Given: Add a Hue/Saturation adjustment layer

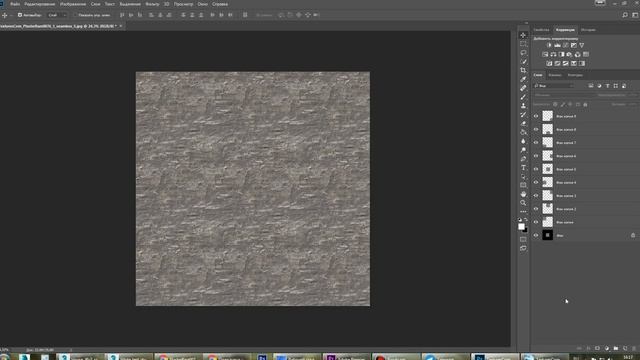Looking at the screenshot, I should [545, 54].
